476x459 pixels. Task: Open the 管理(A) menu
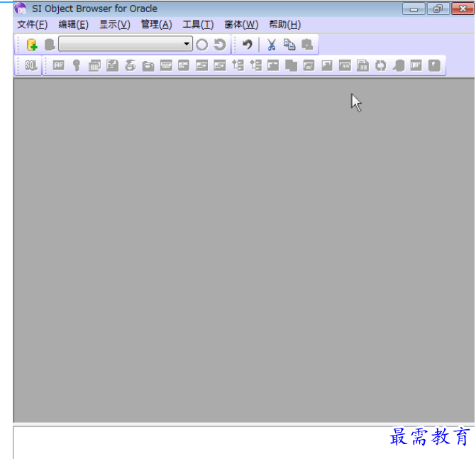(156, 25)
